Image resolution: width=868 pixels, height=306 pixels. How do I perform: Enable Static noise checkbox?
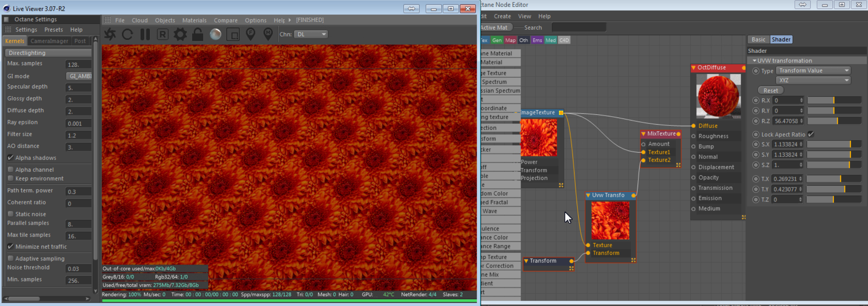(x=10, y=214)
